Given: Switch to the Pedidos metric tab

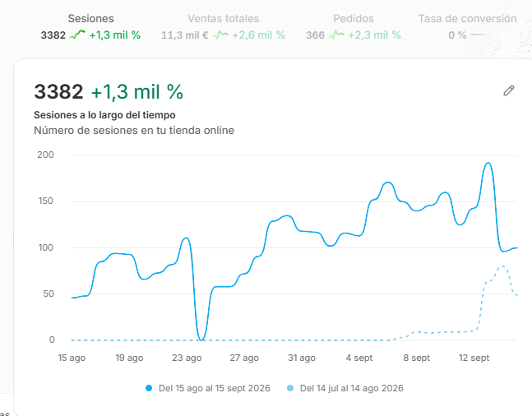Looking at the screenshot, I should pyautogui.click(x=354, y=26).
